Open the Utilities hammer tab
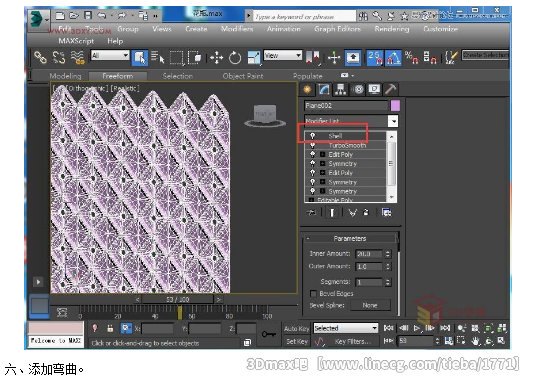The width and height of the screenshot is (559, 383). (391, 89)
